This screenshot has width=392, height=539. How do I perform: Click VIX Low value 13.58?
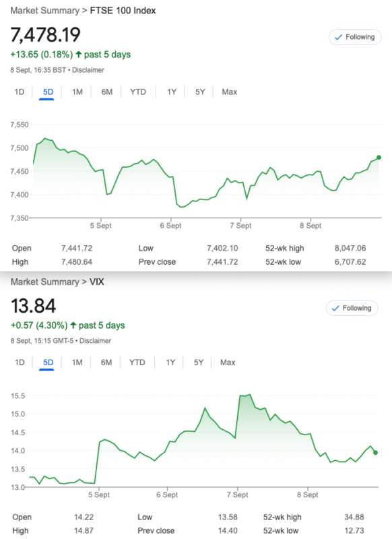pos(228,517)
